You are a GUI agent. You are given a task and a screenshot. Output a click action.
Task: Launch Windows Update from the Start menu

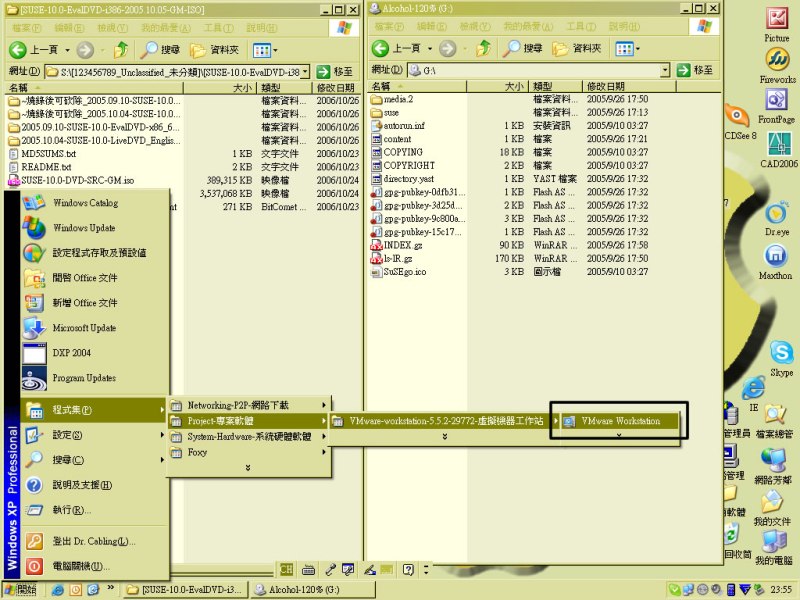tap(95, 228)
